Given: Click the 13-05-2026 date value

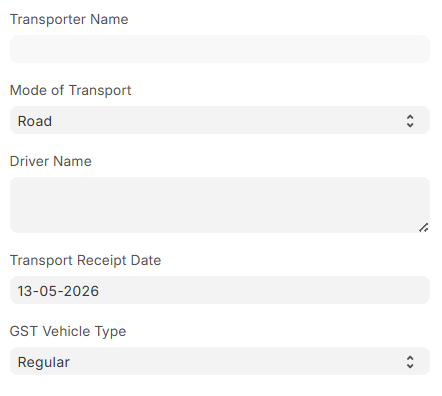Looking at the screenshot, I should pyautogui.click(x=58, y=291).
